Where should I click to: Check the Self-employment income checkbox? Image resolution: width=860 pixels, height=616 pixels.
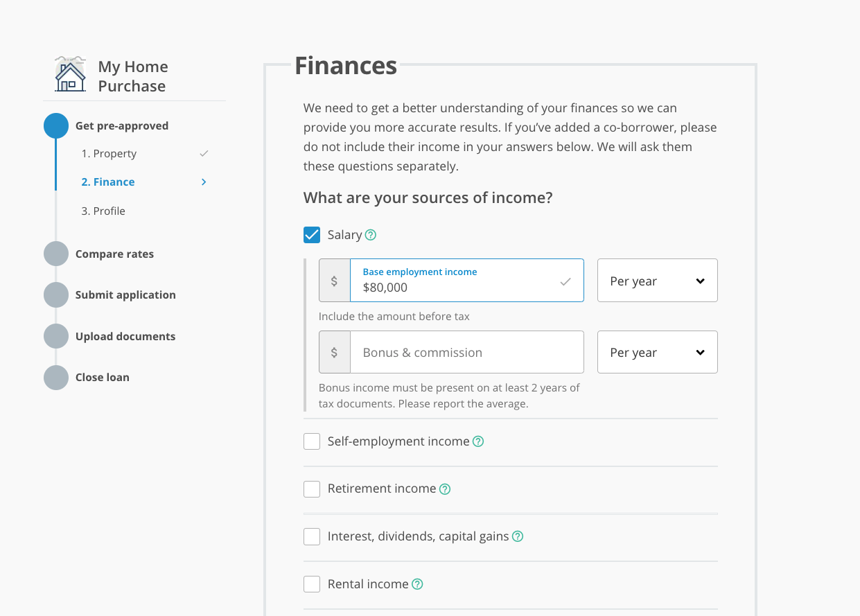312,441
